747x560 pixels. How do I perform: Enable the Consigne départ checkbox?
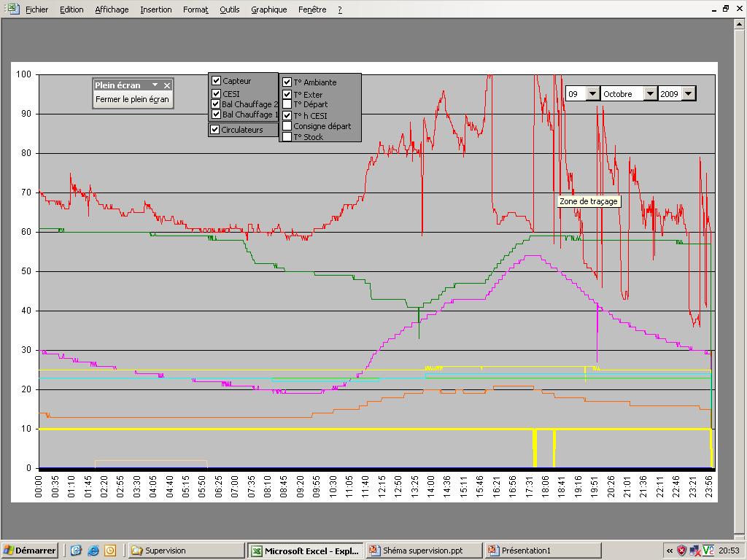point(287,125)
